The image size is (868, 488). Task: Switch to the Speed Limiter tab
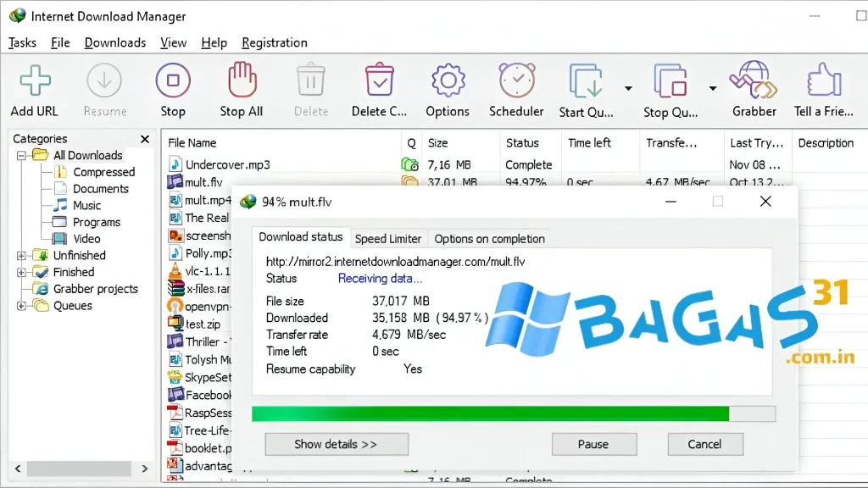point(388,238)
